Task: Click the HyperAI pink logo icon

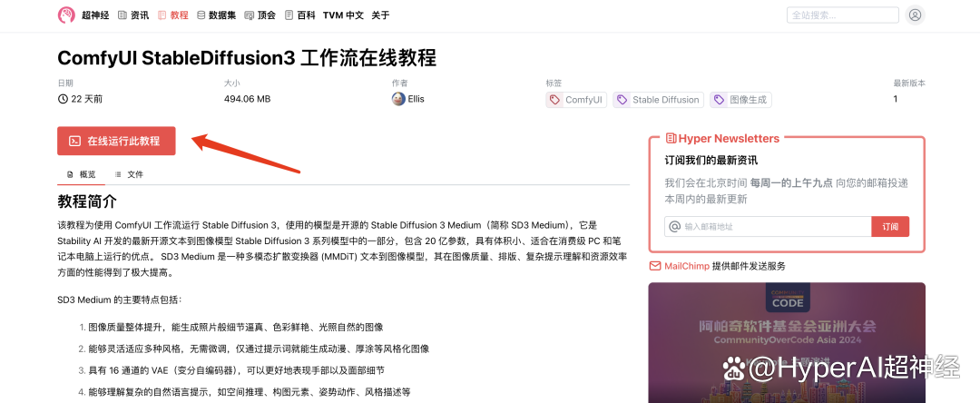Action: [66, 15]
